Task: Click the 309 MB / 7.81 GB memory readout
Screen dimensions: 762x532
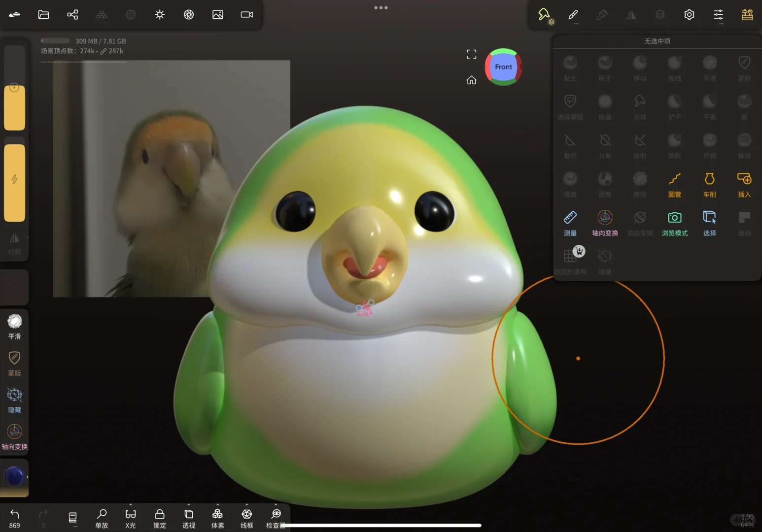Action: click(x=101, y=41)
